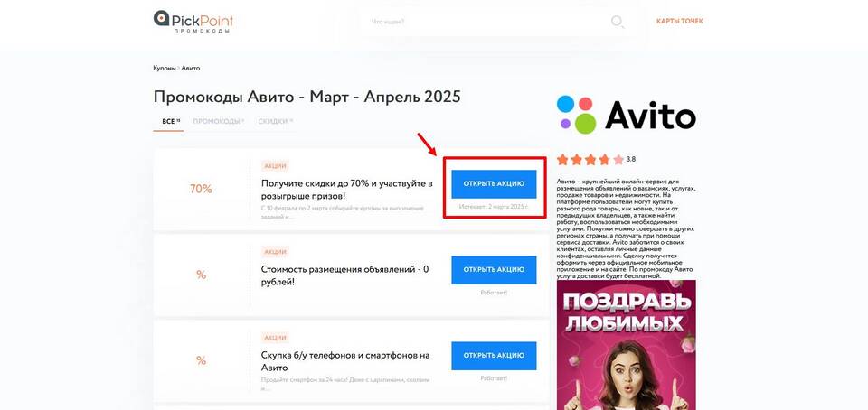868x410 pixels.
Task: Switch to the СКИДКИ tab
Action: 275,121
